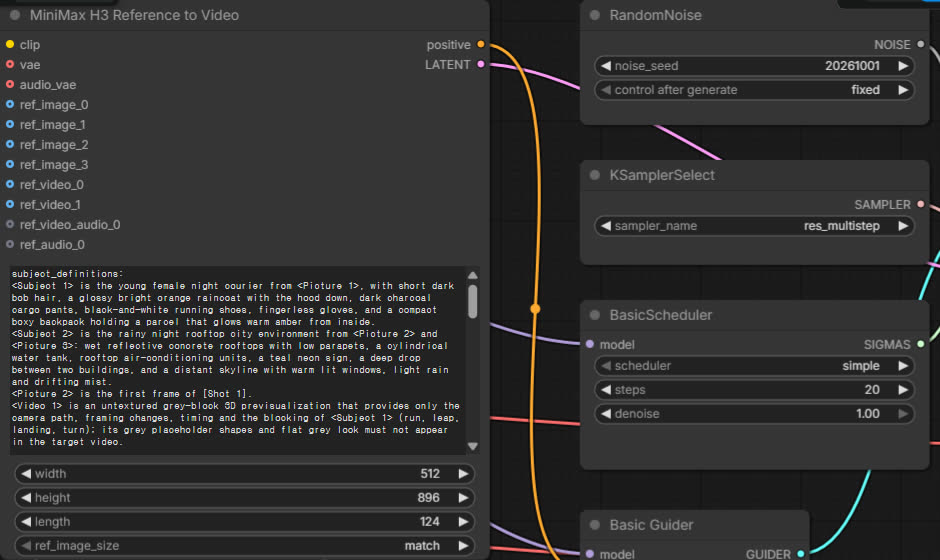Open the control after generate dropdown
The width and height of the screenshot is (940, 560).
(754, 90)
